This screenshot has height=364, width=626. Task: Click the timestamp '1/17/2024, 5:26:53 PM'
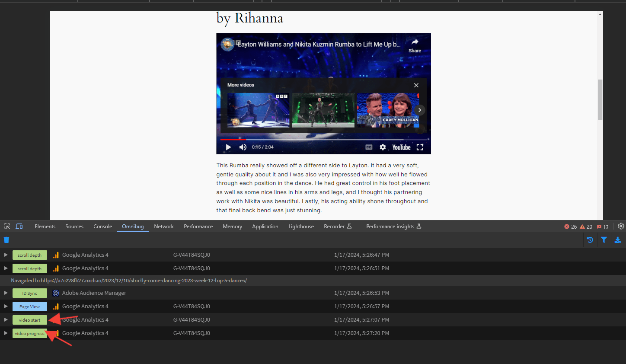tap(361, 293)
